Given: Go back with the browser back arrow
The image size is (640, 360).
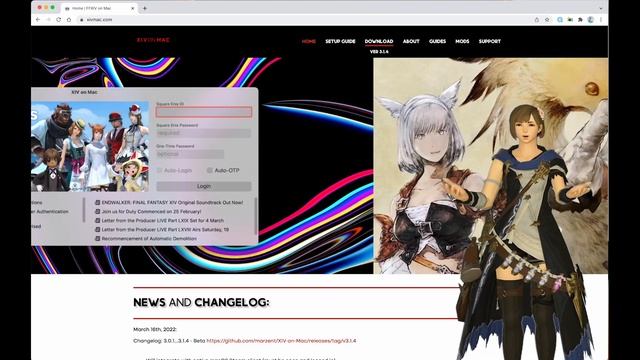Looking at the screenshot, I should point(38,20).
